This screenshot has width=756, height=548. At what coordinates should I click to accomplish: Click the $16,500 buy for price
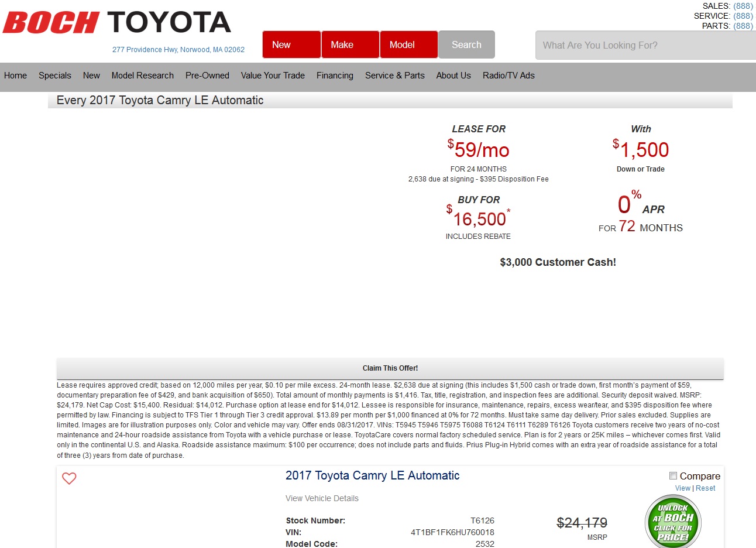[478, 218]
